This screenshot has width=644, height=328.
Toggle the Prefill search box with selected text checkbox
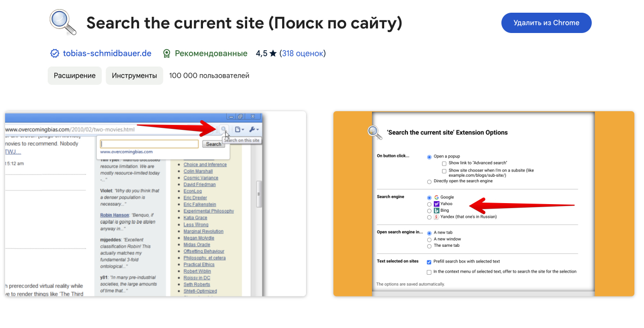point(429,262)
